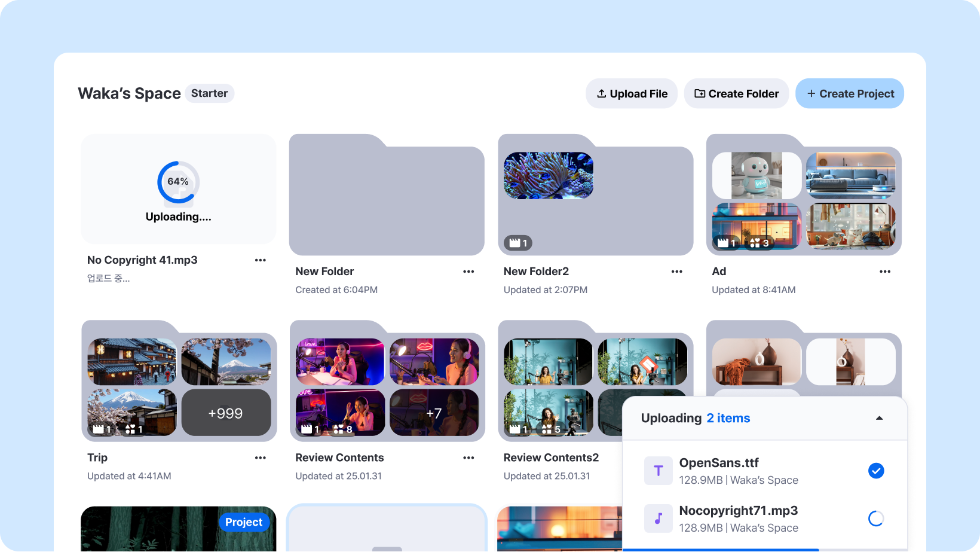Click the blue checkmark next to OpenSans.ttf
Screen dimensions: 980x552
tap(876, 471)
